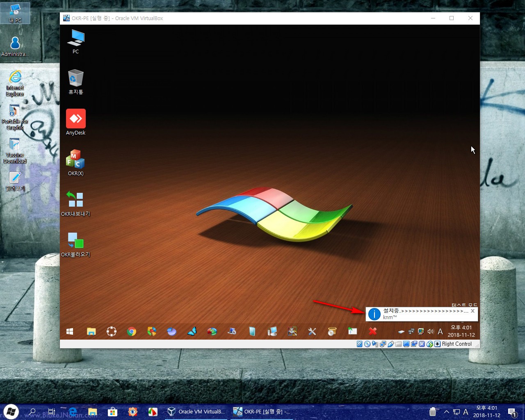Switch to Oracle VM VirtualBox taskbar button
The height and width of the screenshot is (420, 525).
point(196,412)
